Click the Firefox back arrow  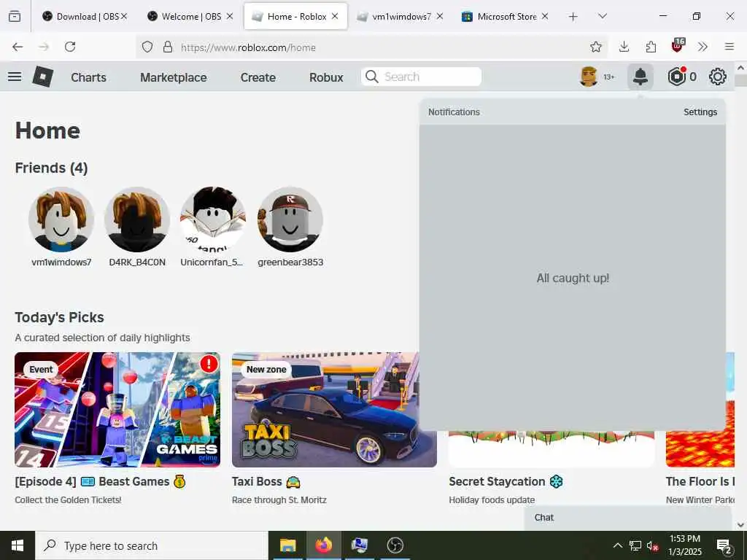pyautogui.click(x=18, y=47)
